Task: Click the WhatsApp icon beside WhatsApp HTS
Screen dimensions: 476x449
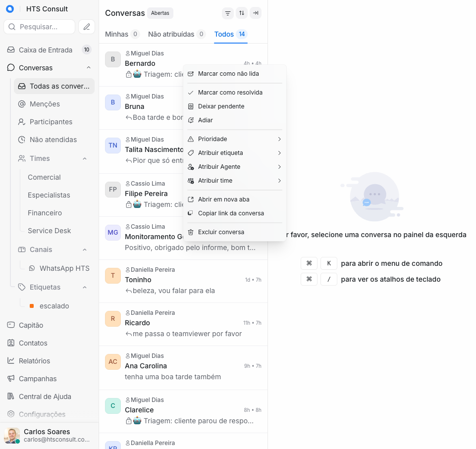Action: coord(32,268)
